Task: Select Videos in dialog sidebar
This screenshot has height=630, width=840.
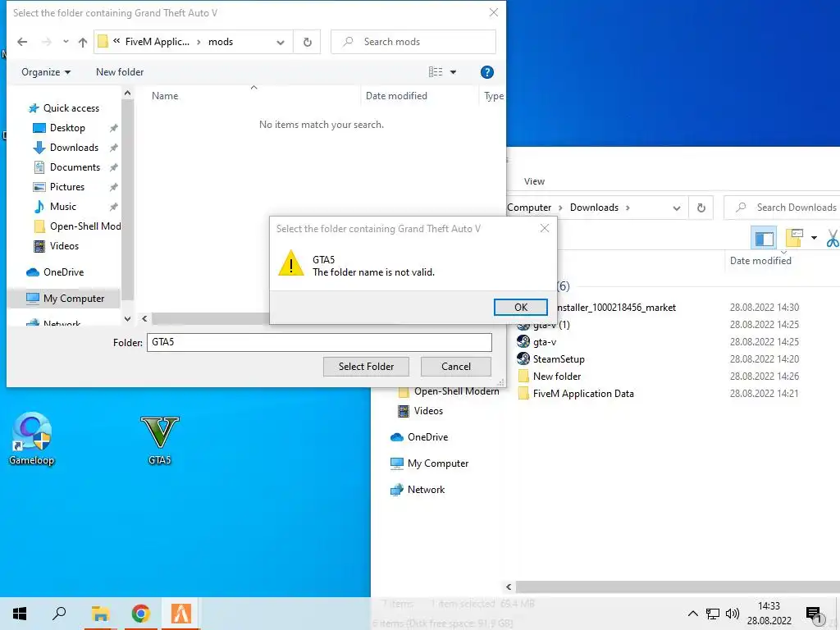Action: coord(64,246)
